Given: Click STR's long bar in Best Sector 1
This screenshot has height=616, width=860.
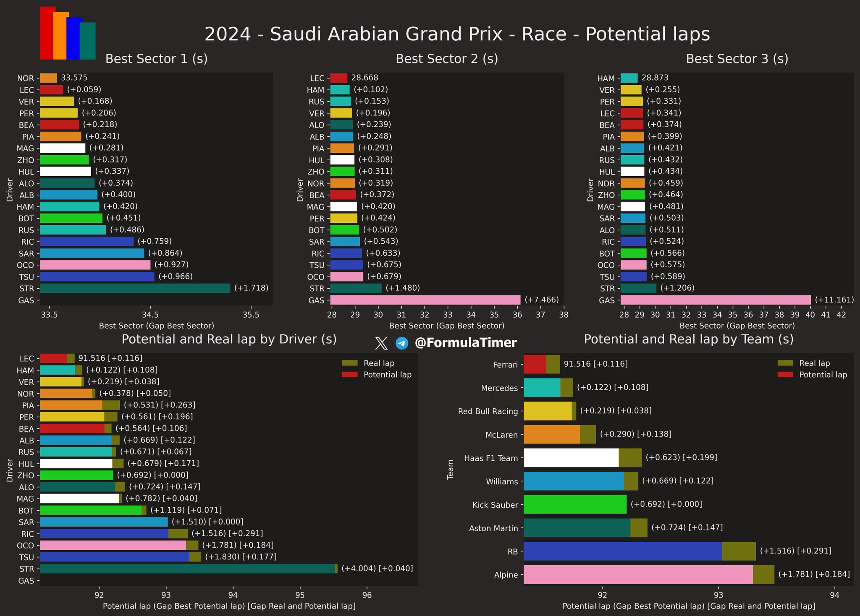Looking at the screenshot, I should (x=135, y=288).
